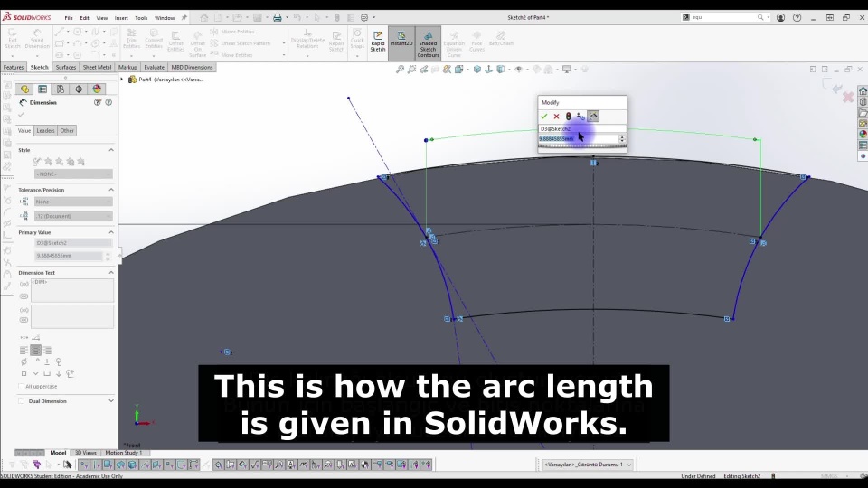Click the Zoom to Fit view icon
This screenshot has height=488, width=868.
[400, 70]
